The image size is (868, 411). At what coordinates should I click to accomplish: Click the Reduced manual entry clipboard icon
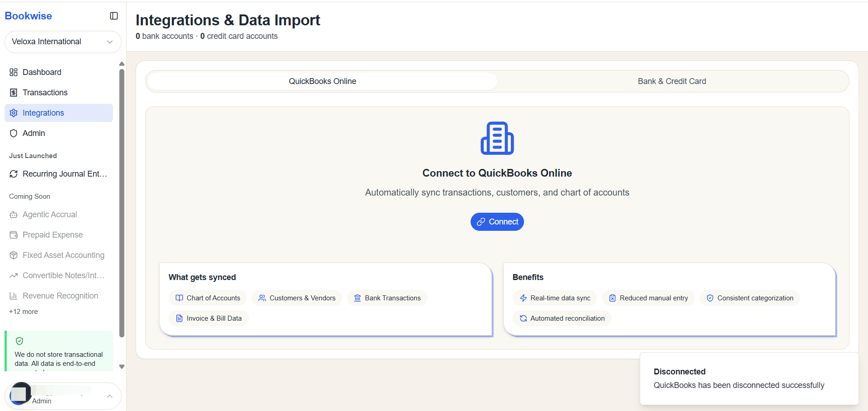[613, 298]
